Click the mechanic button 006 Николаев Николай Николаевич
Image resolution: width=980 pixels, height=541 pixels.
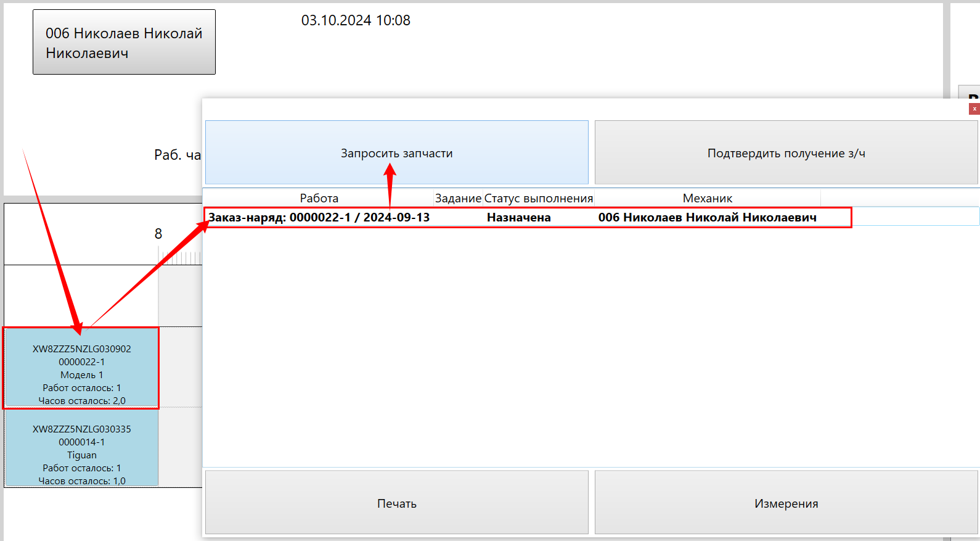(x=124, y=43)
